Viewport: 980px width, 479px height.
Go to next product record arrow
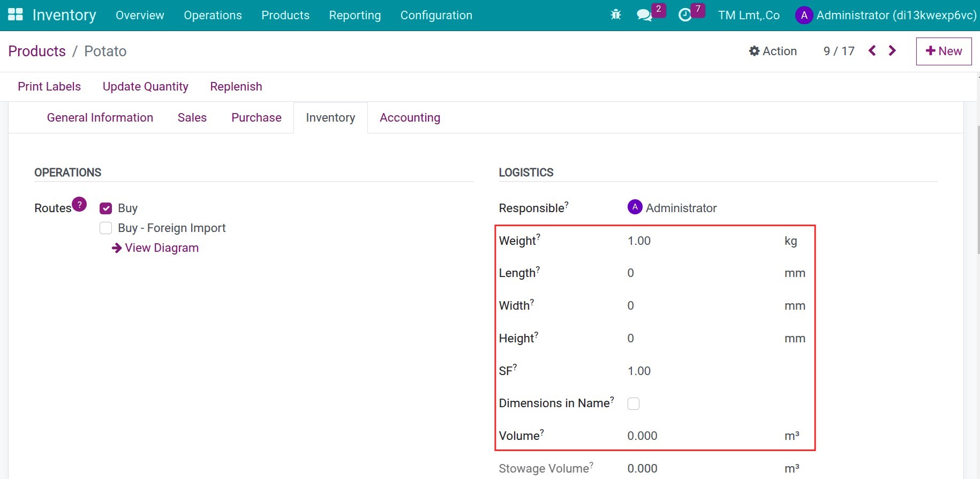[892, 50]
